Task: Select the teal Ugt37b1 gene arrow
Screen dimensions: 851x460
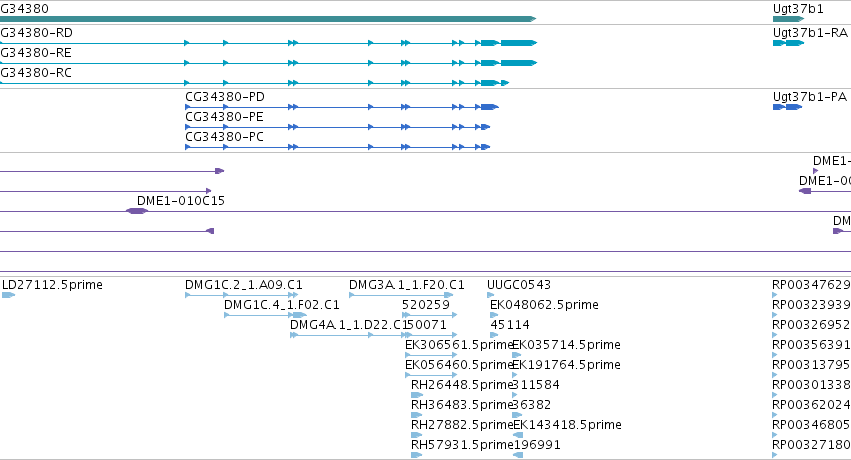Action: point(789,19)
